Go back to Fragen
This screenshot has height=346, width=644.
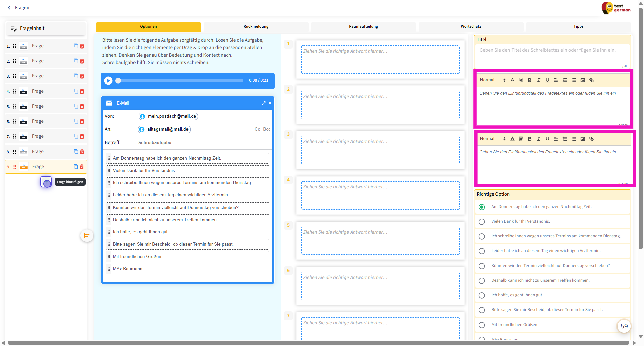(x=19, y=8)
